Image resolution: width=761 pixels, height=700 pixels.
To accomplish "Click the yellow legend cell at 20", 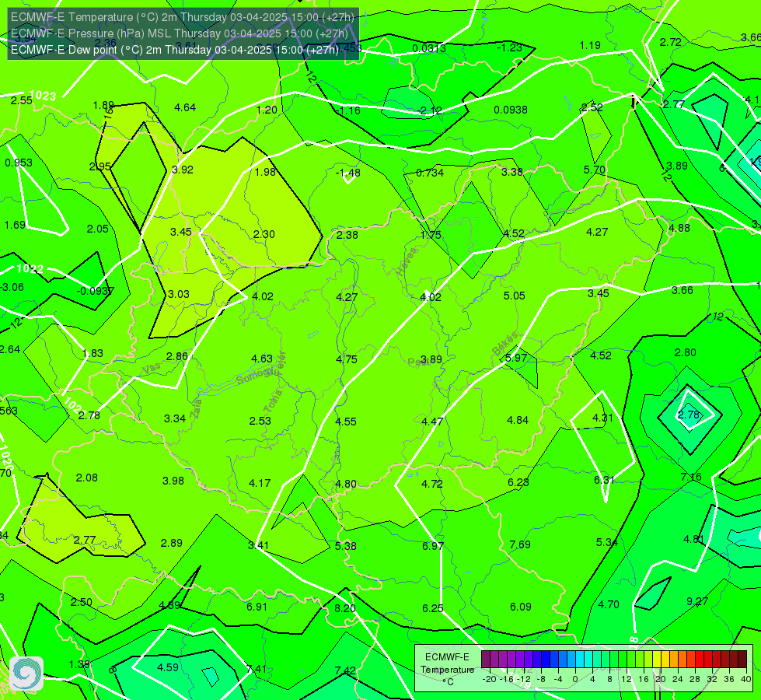I will 657,660.
